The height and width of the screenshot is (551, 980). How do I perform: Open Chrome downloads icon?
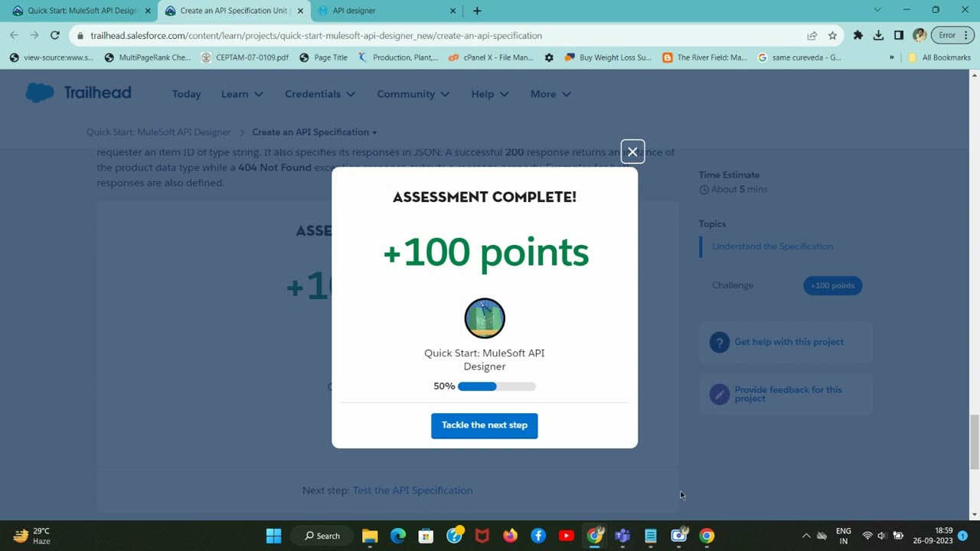(x=878, y=35)
